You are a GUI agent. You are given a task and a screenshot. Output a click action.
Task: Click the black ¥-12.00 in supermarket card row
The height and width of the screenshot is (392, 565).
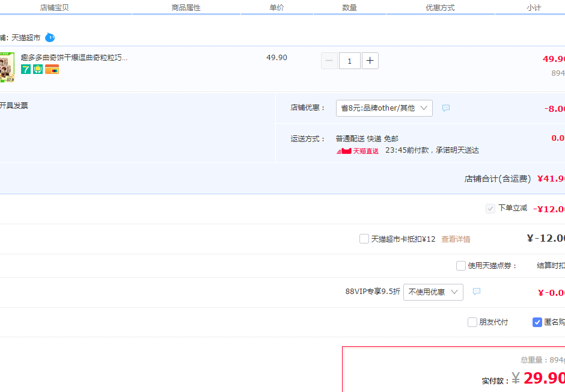pos(546,238)
